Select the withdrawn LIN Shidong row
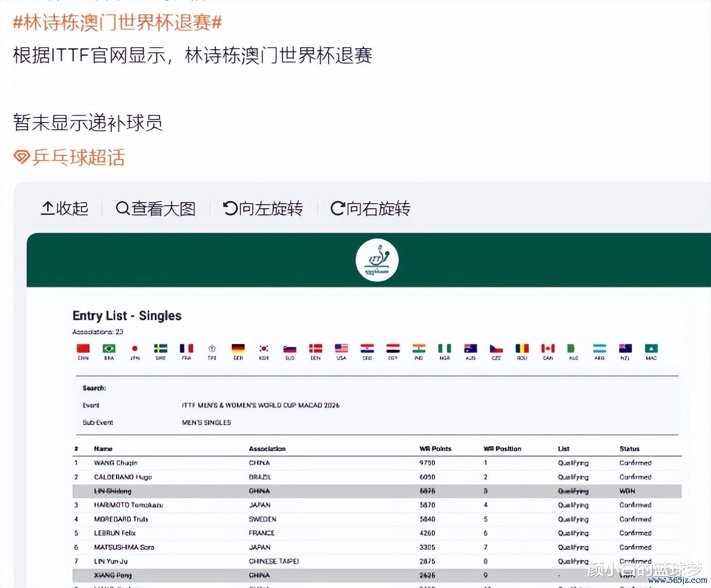Image resolution: width=711 pixels, height=588 pixels. 377,491
